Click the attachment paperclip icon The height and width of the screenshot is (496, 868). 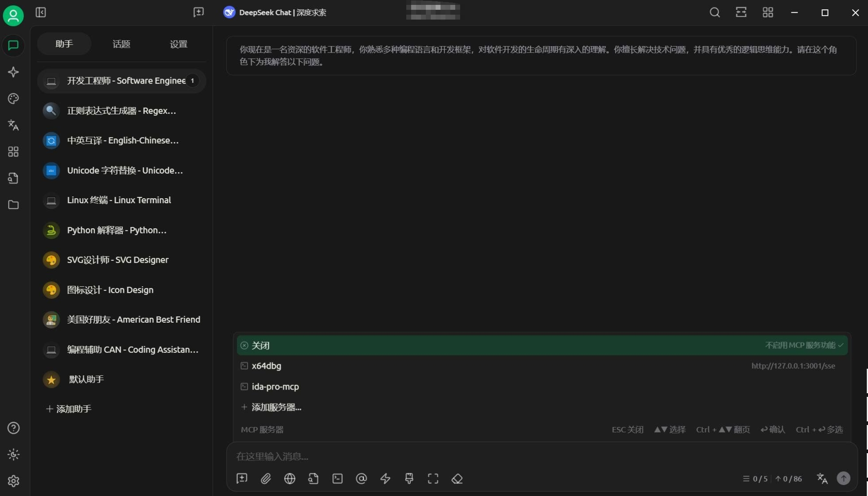tap(266, 478)
